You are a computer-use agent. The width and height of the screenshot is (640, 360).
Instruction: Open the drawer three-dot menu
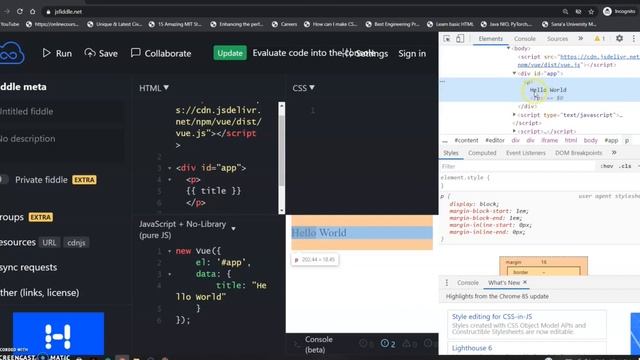(x=447, y=282)
